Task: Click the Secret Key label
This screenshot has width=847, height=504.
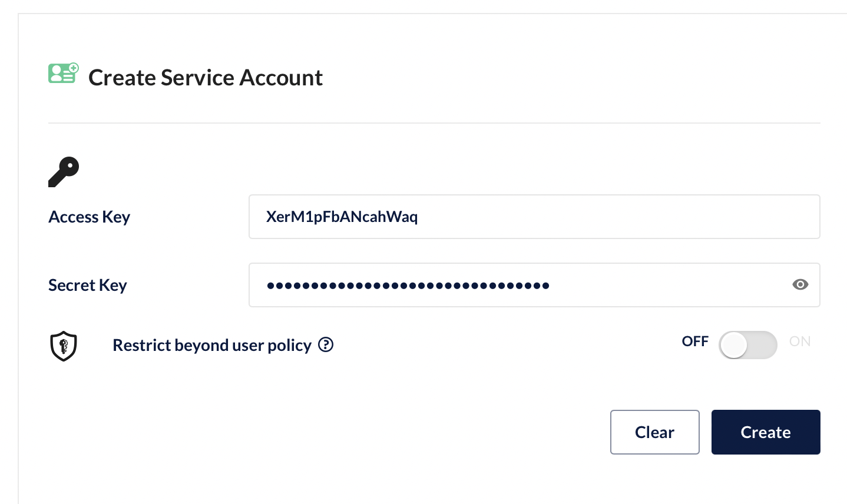Action: (x=88, y=286)
